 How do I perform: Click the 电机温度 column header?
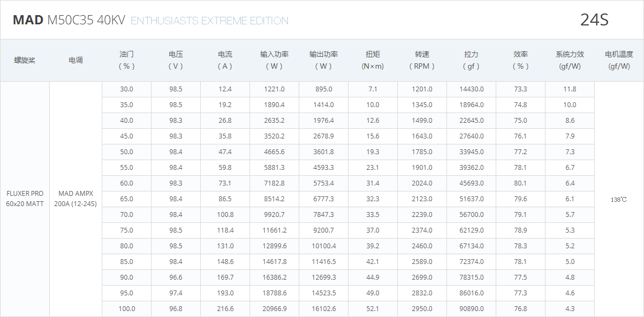click(619, 61)
